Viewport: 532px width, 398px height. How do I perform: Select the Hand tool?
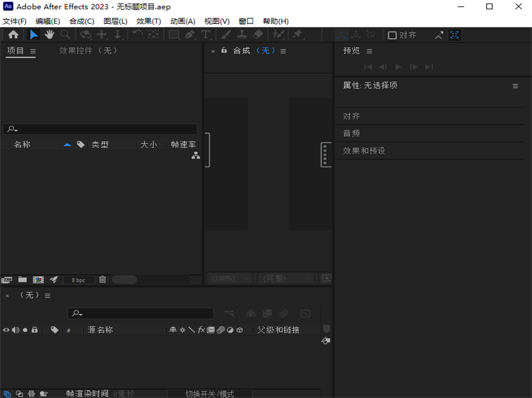click(49, 35)
